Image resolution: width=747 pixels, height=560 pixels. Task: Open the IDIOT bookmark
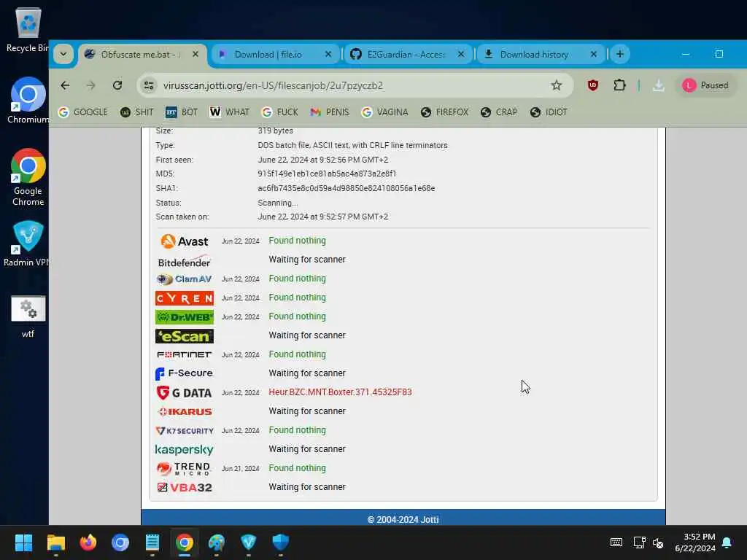pos(549,112)
